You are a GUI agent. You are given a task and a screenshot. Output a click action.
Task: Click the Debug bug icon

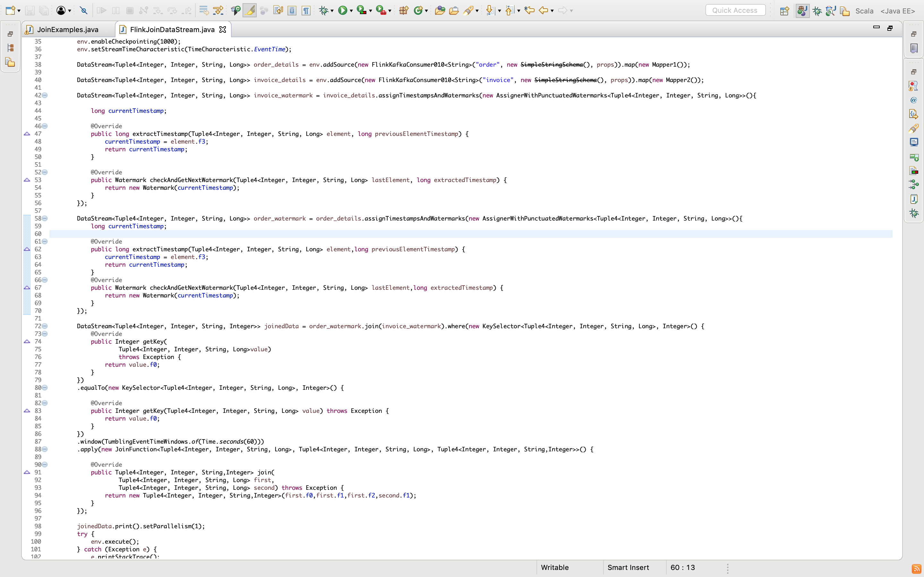pos(323,10)
